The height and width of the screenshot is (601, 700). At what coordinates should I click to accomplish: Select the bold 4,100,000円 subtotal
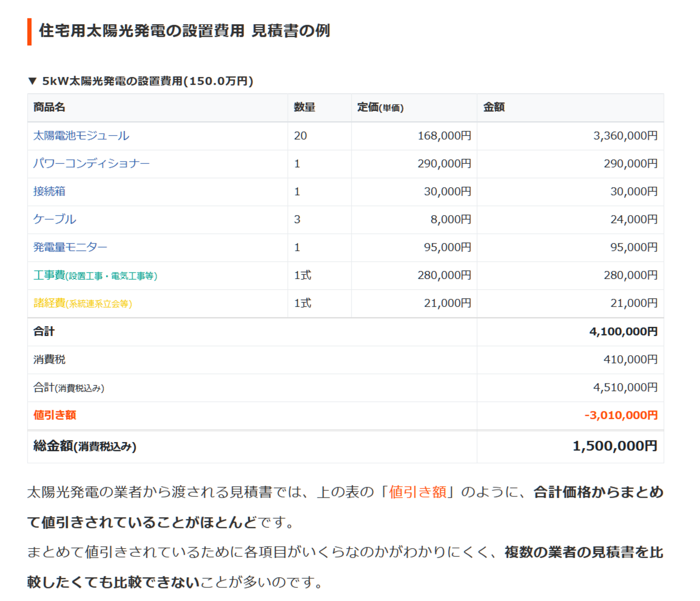[x=623, y=332]
